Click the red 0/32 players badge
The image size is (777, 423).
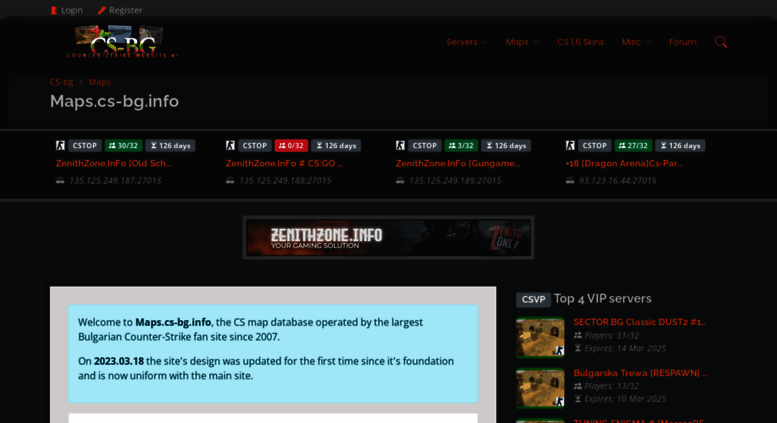tap(291, 145)
